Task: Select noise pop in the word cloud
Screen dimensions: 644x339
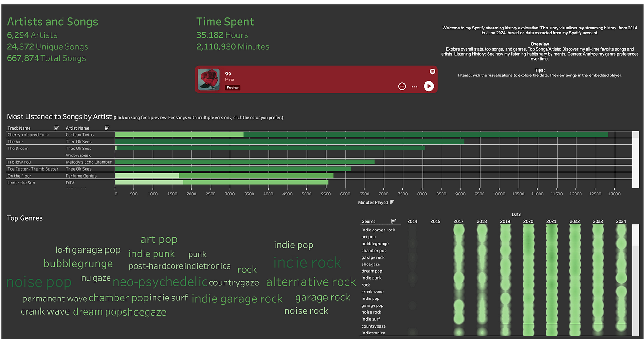Action: pyautogui.click(x=39, y=282)
